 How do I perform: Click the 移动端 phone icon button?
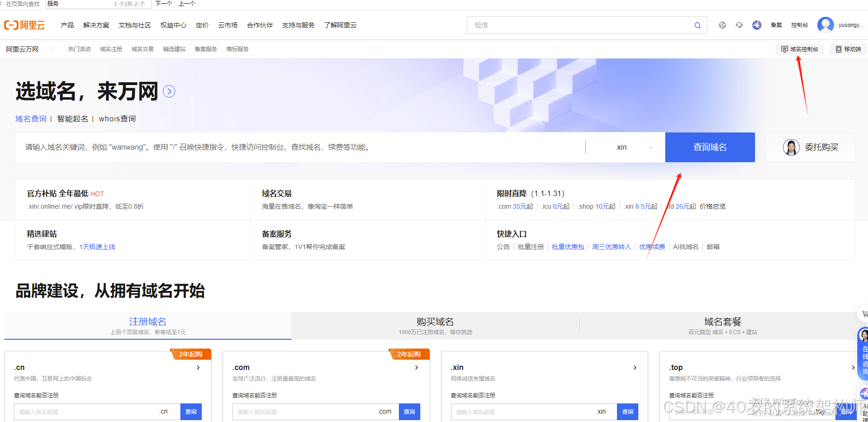click(838, 49)
